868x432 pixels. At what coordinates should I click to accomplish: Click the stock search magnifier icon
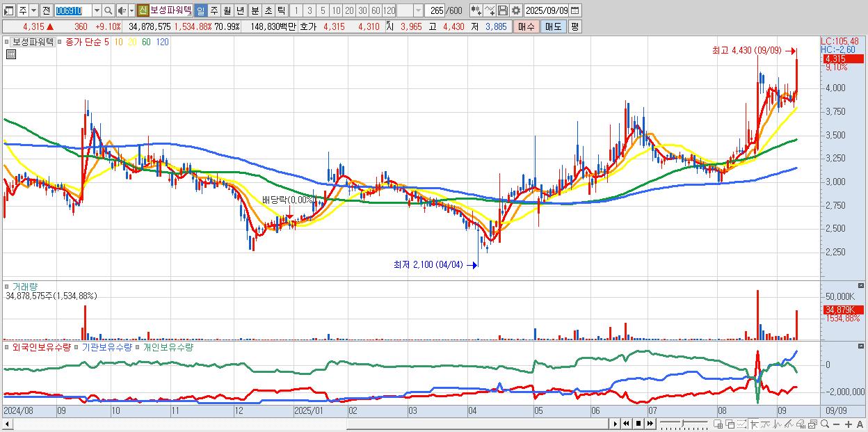pyautogui.click(x=108, y=10)
